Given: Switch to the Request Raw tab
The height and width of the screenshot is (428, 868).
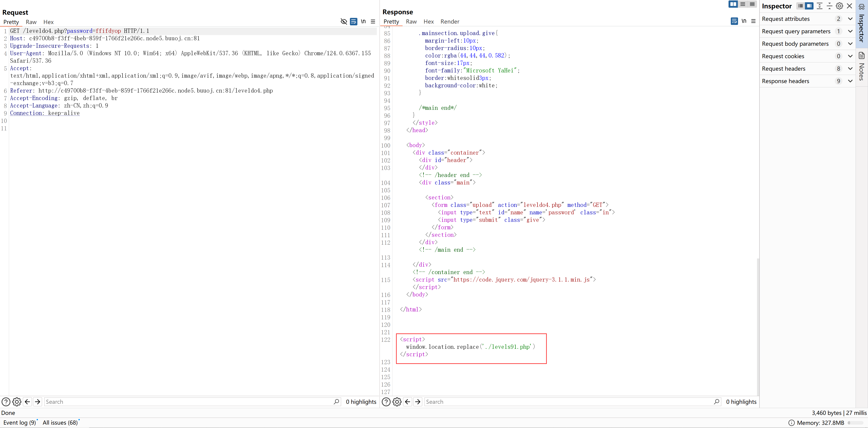Looking at the screenshot, I should point(31,22).
